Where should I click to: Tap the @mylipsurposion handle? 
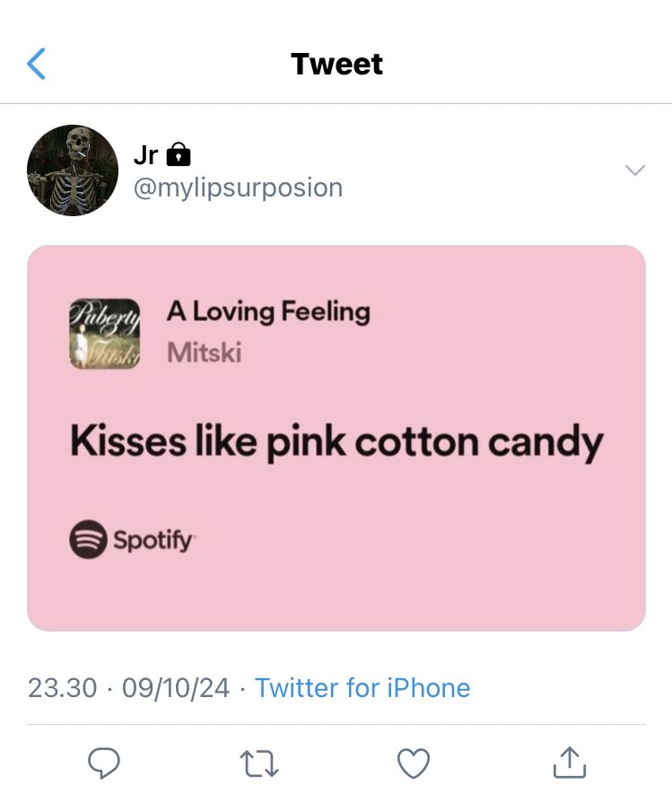pos(238,187)
